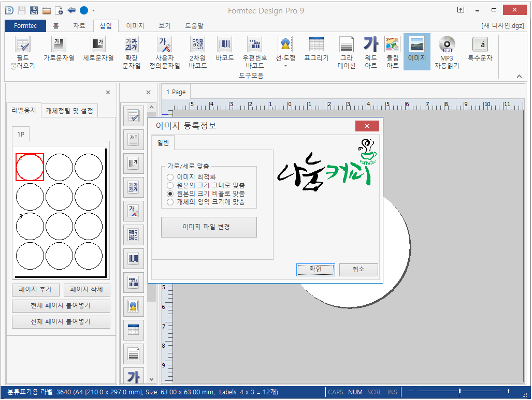This screenshot has width=532, height=400.
Task: Select 사용자 정의문자열 in the ribbon
Action: [165, 52]
